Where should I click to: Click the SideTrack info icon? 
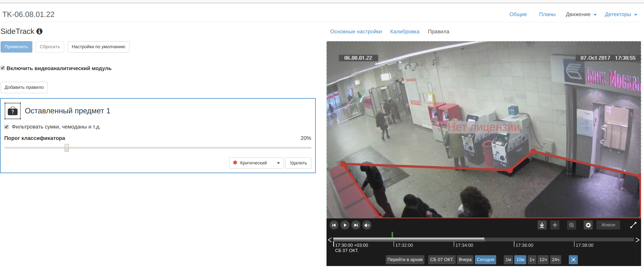39,31
